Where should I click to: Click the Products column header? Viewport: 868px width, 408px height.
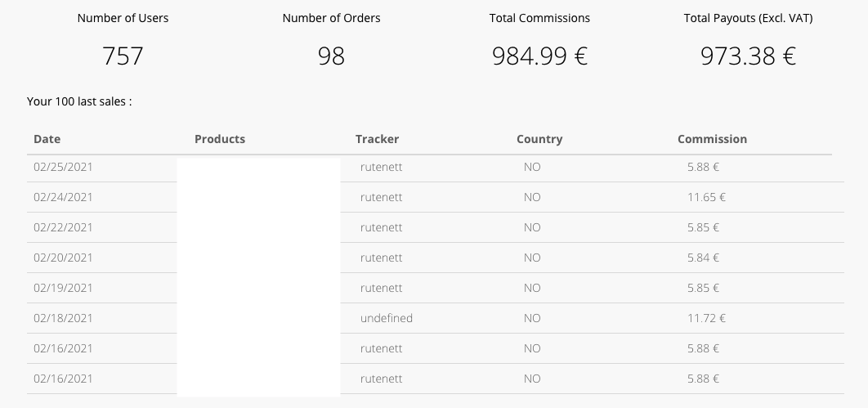click(220, 139)
